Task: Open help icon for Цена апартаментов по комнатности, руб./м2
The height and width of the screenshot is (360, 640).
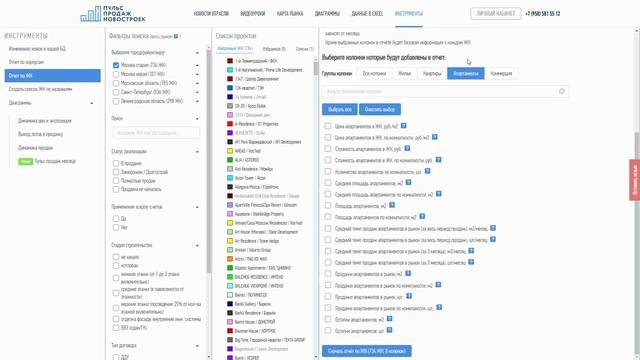Action: 435,137
